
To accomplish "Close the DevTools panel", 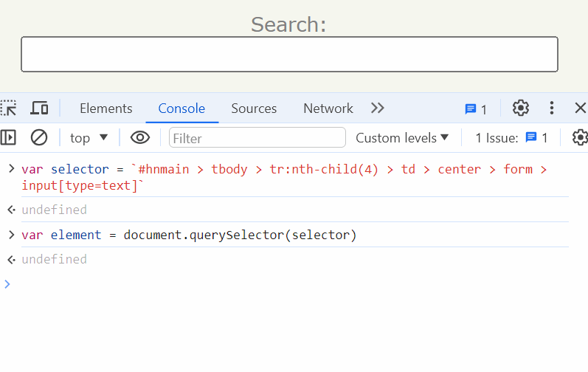I will pyautogui.click(x=581, y=108).
